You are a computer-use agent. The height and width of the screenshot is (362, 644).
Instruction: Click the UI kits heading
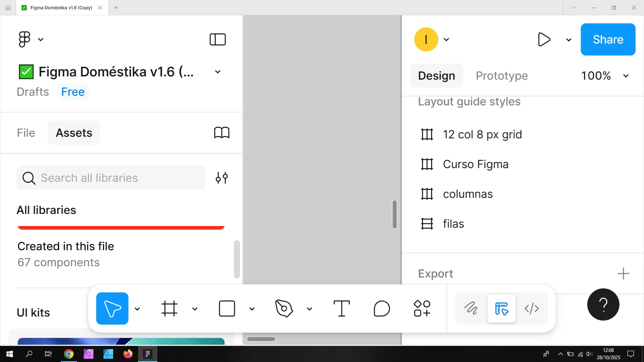(x=33, y=313)
